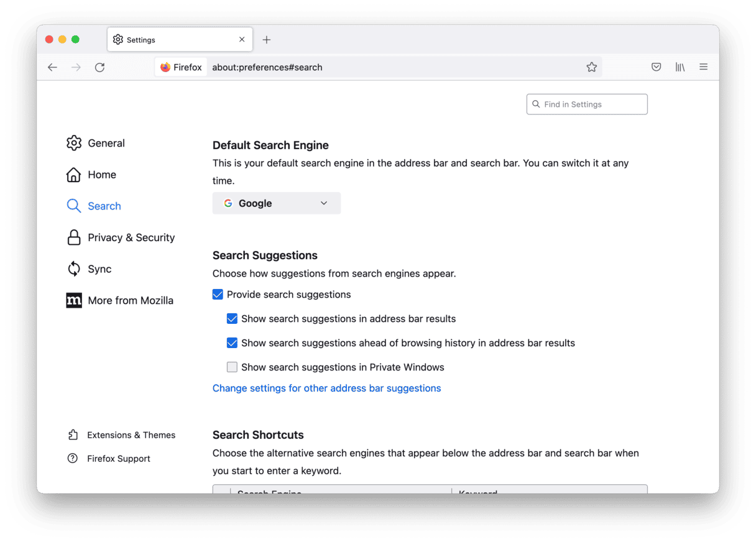This screenshot has width=756, height=542.
Task: Open More from Mozilla category
Action: coord(120,301)
